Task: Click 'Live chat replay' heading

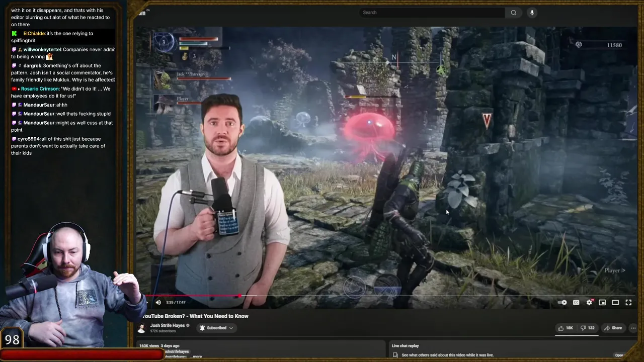Action: (405, 346)
